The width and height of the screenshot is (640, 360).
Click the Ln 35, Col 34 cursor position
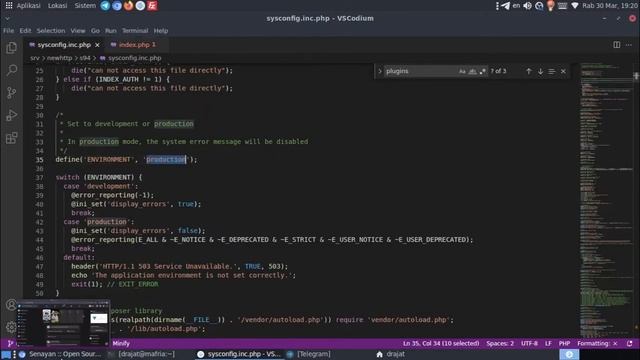pyautogui.click(x=441, y=344)
